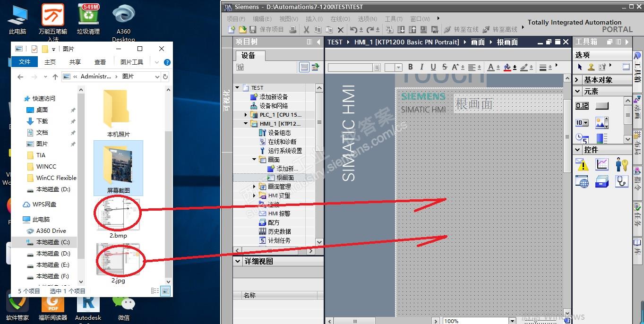Collapse the HMI_1 tree node
Screen dimensions: 644x324
(x=246, y=124)
